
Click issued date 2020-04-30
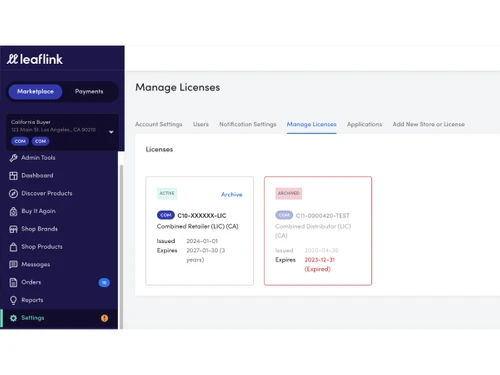321,250
